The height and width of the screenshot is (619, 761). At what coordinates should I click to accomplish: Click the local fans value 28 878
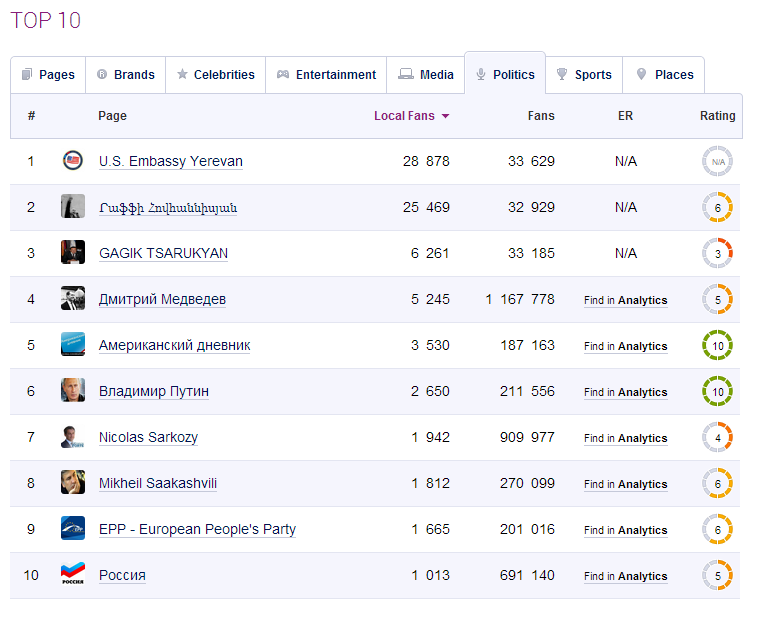click(426, 161)
